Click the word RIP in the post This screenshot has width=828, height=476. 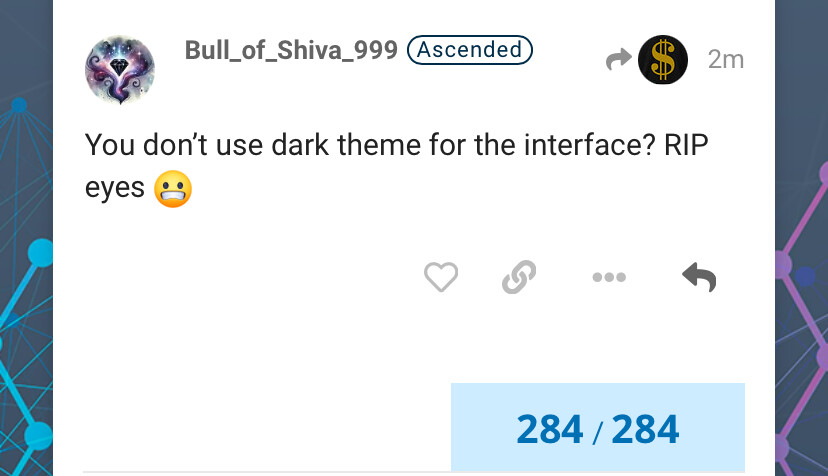pyautogui.click(x=686, y=145)
